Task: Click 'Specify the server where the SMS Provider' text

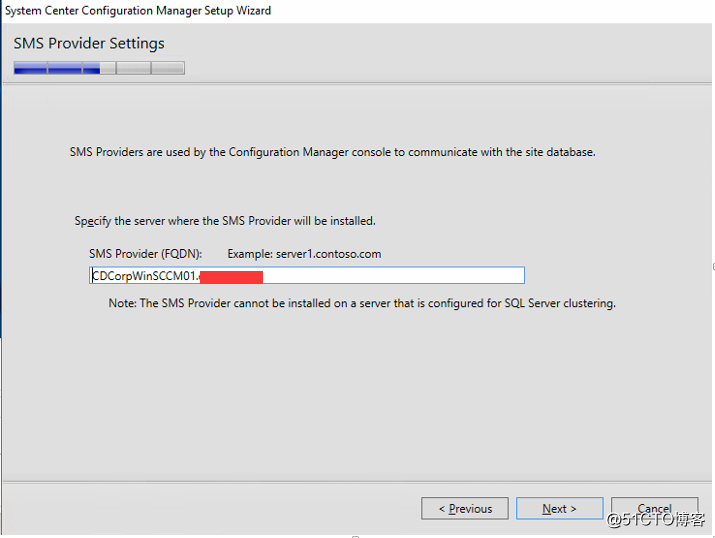Action: pyautogui.click(x=225, y=221)
